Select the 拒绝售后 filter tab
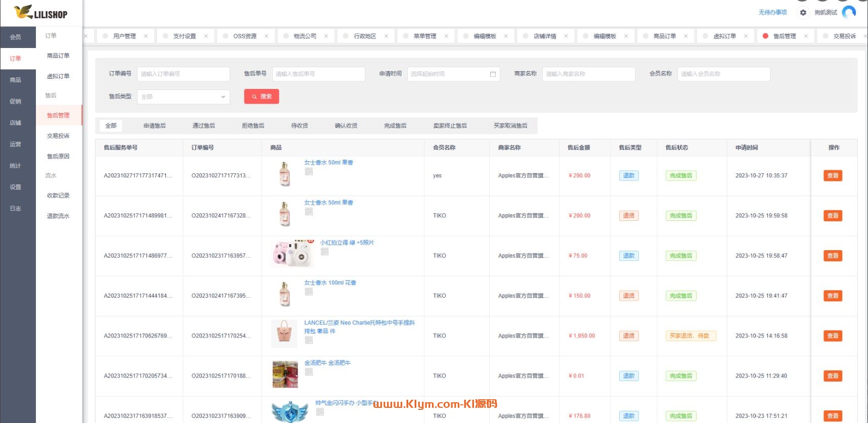 point(253,126)
